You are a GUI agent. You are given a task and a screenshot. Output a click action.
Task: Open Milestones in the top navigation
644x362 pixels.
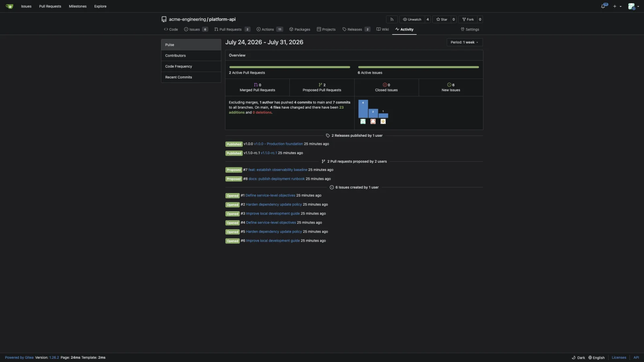click(78, 6)
